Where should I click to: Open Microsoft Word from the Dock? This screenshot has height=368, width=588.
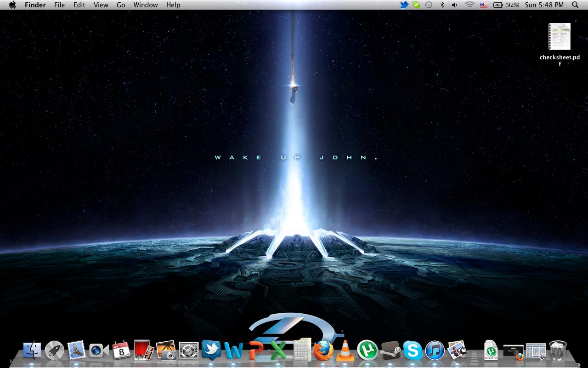tap(233, 351)
